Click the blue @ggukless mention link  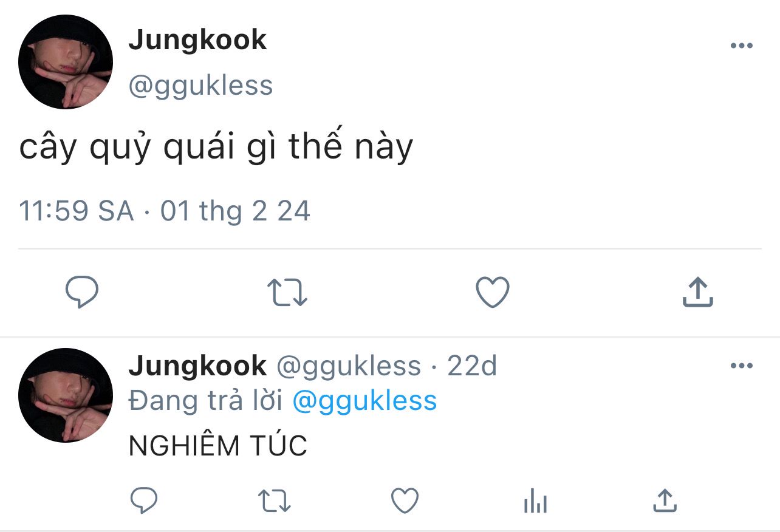pyautogui.click(x=364, y=401)
